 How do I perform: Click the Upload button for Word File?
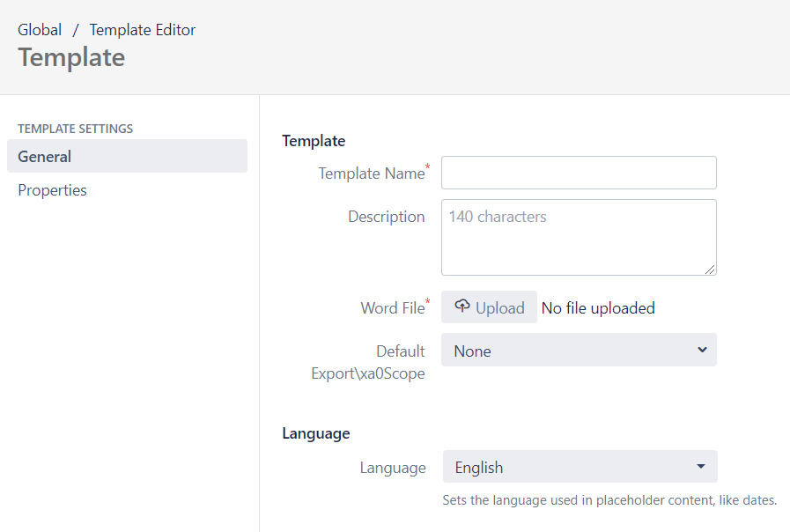pyautogui.click(x=490, y=307)
